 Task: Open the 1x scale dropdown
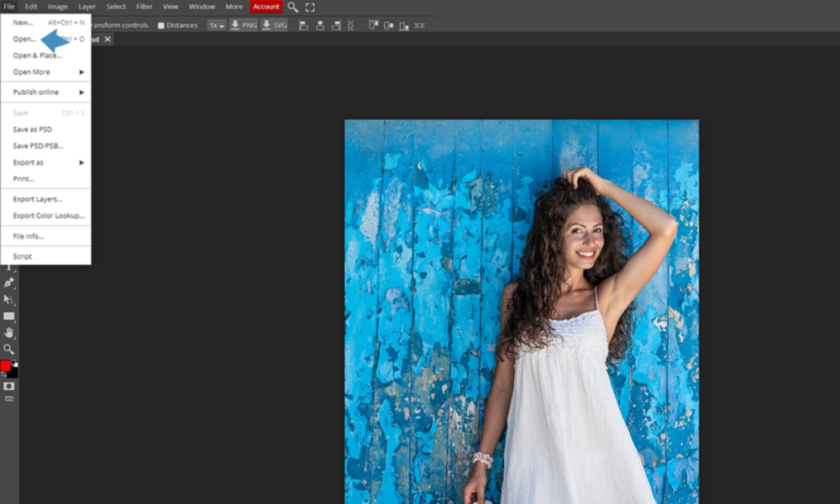tap(217, 25)
